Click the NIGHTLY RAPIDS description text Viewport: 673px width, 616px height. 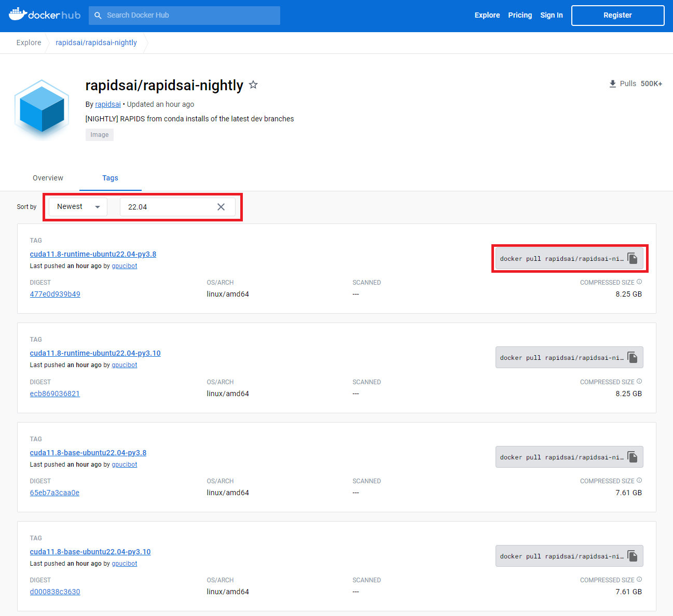(189, 119)
